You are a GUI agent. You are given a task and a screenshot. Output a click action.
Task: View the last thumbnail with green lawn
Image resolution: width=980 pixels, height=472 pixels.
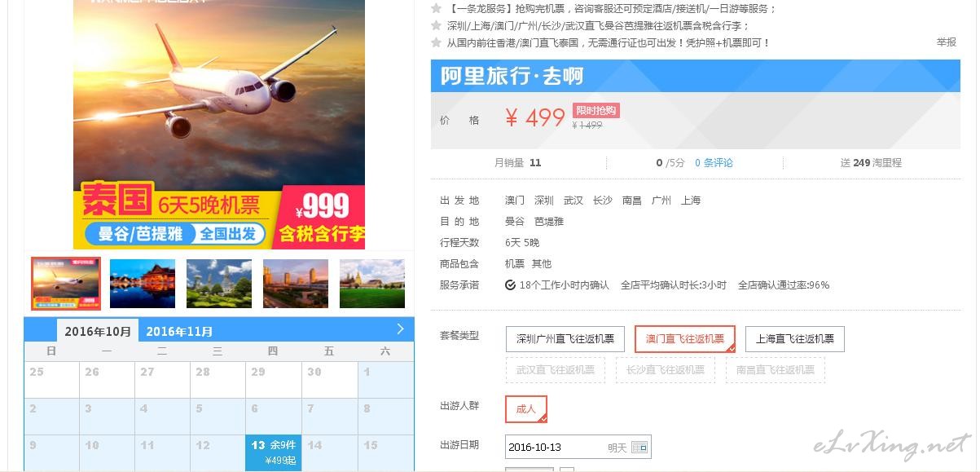pos(372,284)
